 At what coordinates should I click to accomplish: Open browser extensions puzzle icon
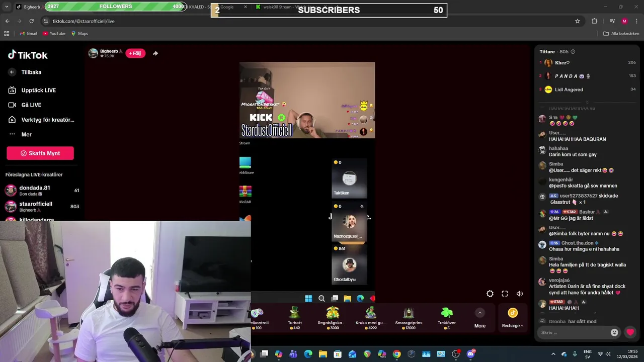pos(594,21)
